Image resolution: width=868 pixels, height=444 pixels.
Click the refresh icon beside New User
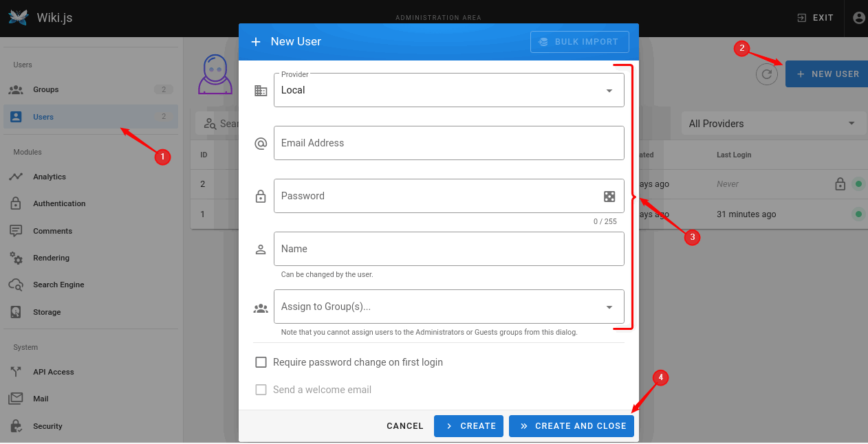(766, 74)
